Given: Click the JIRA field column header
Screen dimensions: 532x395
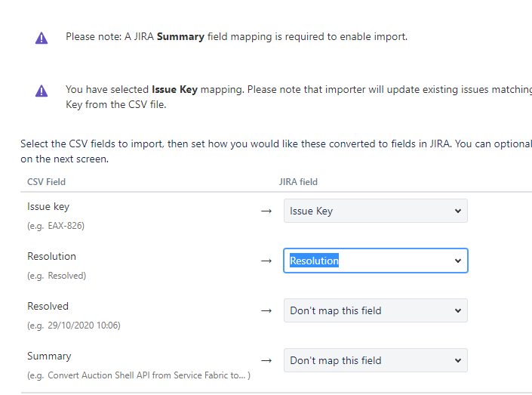Looking at the screenshot, I should coord(298,182).
